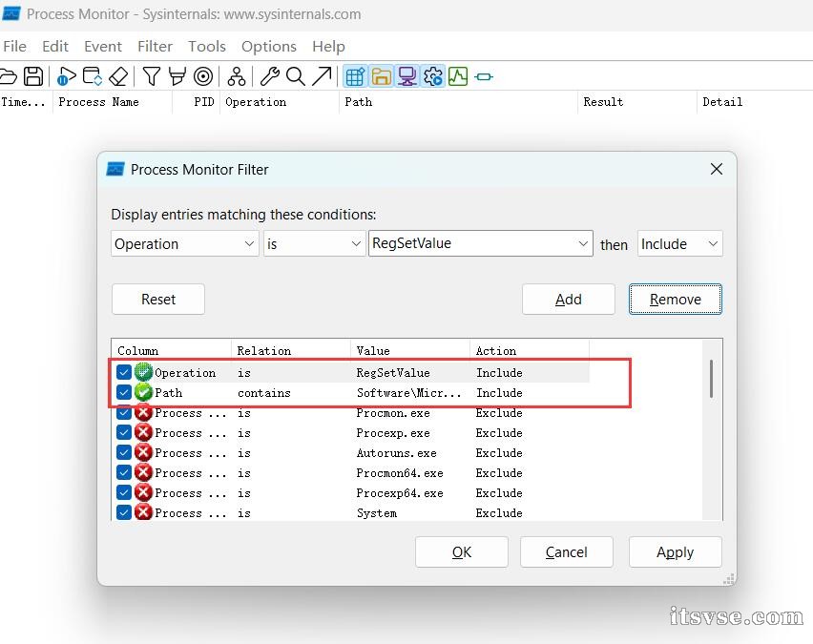Click the Process Name column header
This screenshot has height=644, width=813.
click(x=112, y=102)
